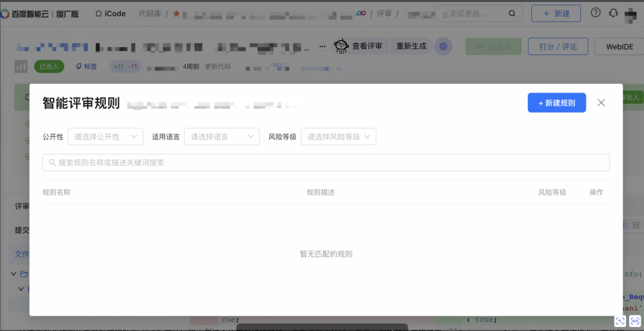Close the 智能评审规则 dialog
Image resolution: width=644 pixels, height=331 pixels.
(x=601, y=103)
